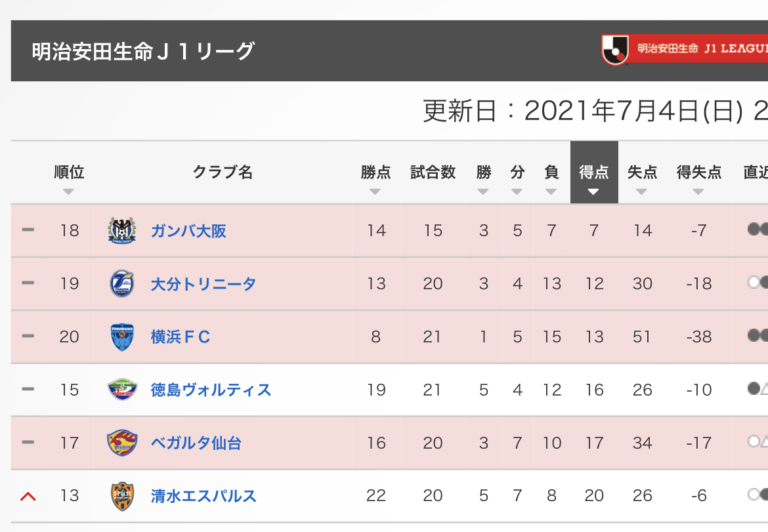Viewport: 768px width, 532px height.
Task: Click the Oita Trinita club crest
Action: [122, 283]
